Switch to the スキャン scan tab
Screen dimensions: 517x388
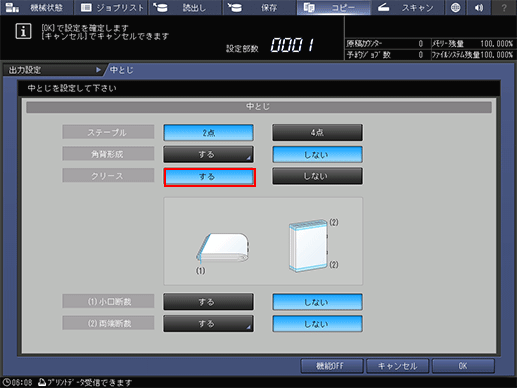407,7
